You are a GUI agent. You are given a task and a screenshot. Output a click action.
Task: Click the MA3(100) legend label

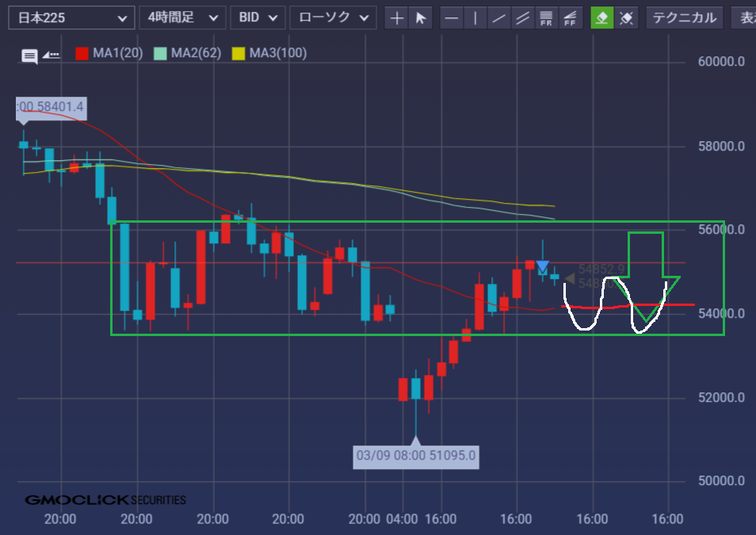tap(277, 54)
